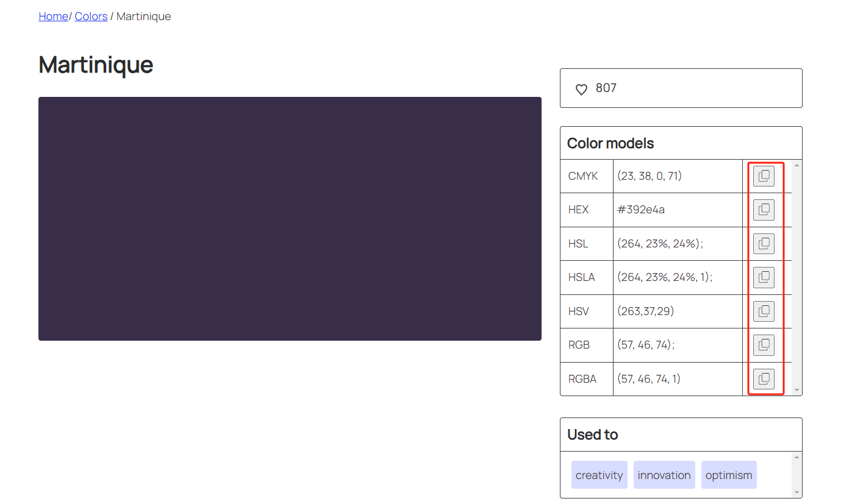Click the RGB label cell

click(587, 345)
